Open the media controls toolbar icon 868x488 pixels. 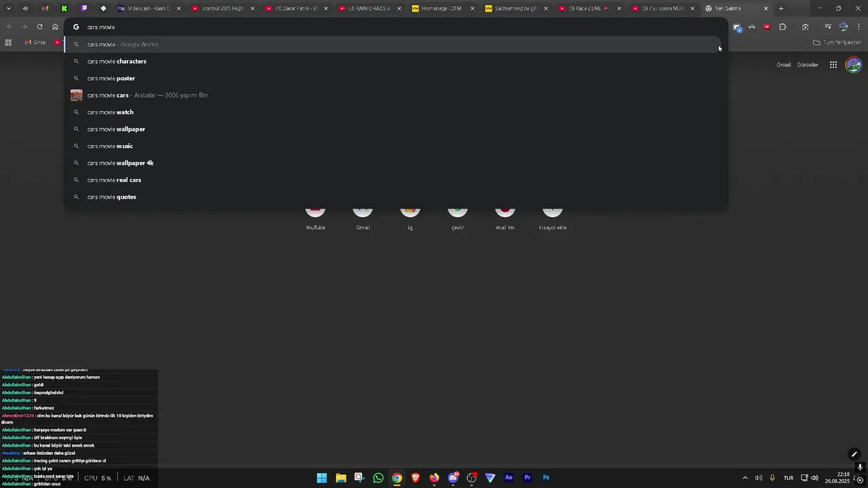tap(828, 27)
